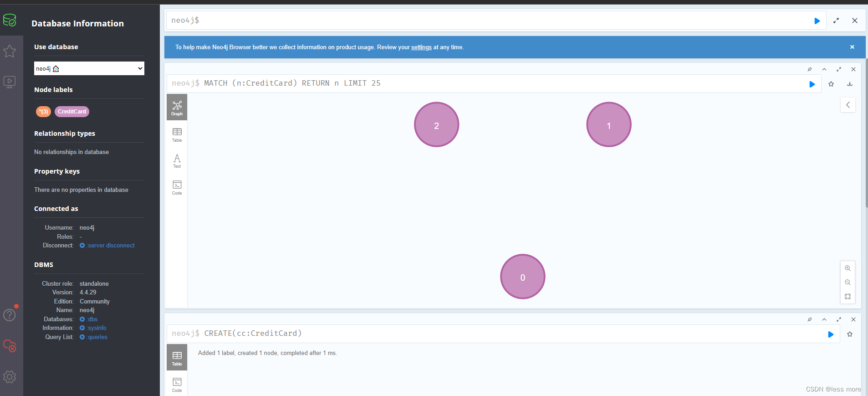
Task: Click the page vertical scrollbar
Action: [866, 132]
